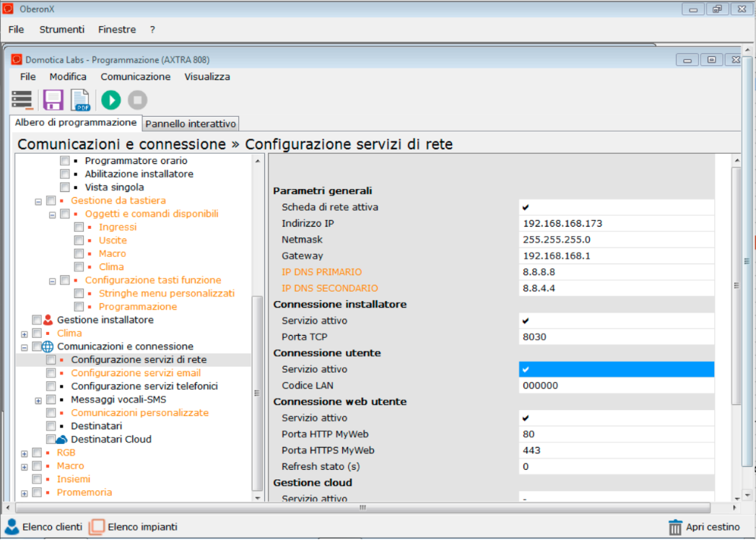
Task: Expand the Clima tree node
Action: [24, 334]
